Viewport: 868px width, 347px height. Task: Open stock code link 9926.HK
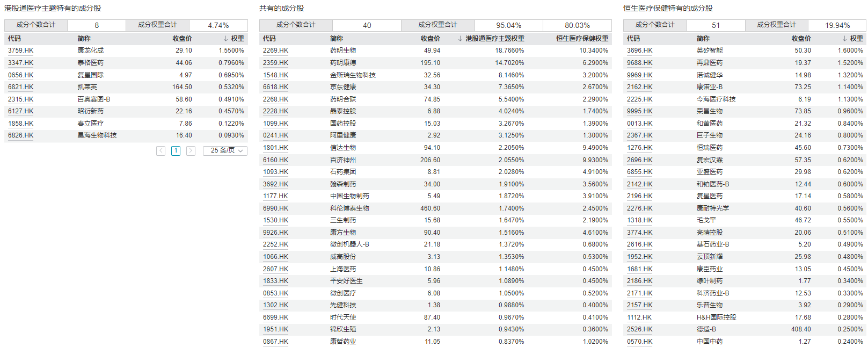pos(275,233)
